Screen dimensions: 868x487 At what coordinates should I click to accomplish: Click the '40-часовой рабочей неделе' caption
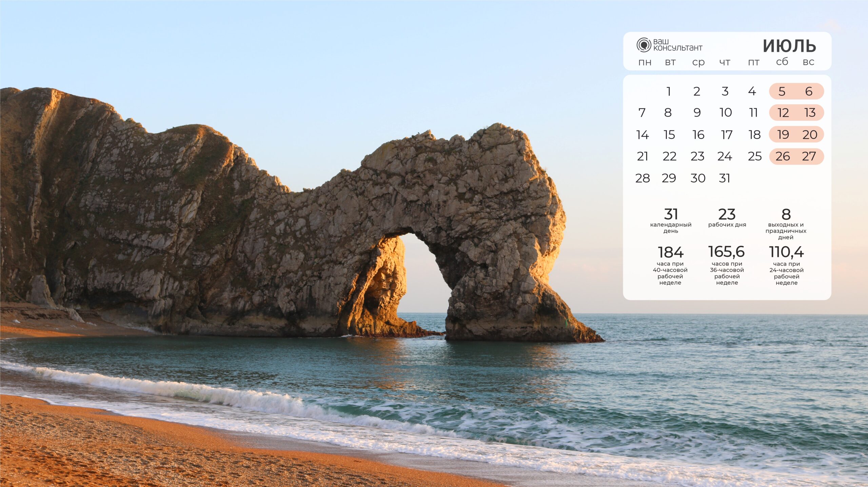coord(670,277)
